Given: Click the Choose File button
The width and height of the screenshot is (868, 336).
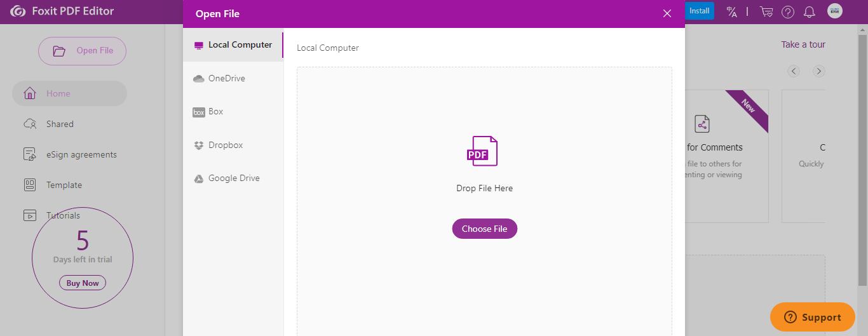Looking at the screenshot, I should pos(485,229).
